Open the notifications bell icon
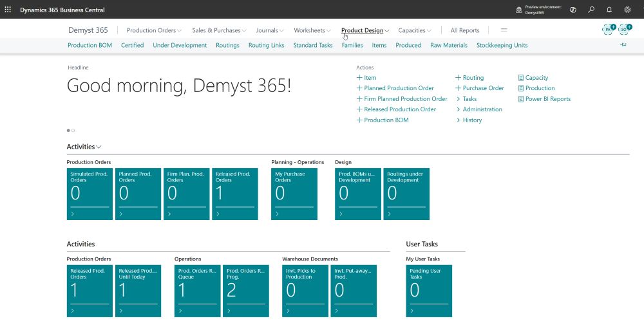 609,10
